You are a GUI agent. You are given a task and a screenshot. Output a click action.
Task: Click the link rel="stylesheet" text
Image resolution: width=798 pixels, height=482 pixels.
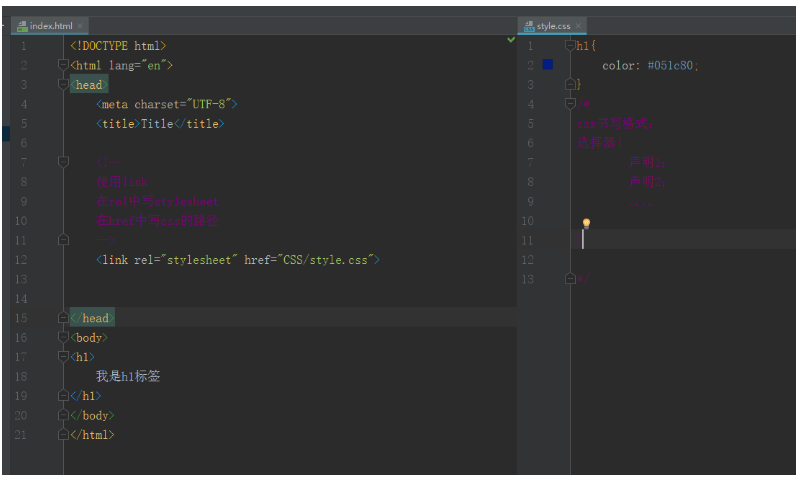tap(167, 260)
